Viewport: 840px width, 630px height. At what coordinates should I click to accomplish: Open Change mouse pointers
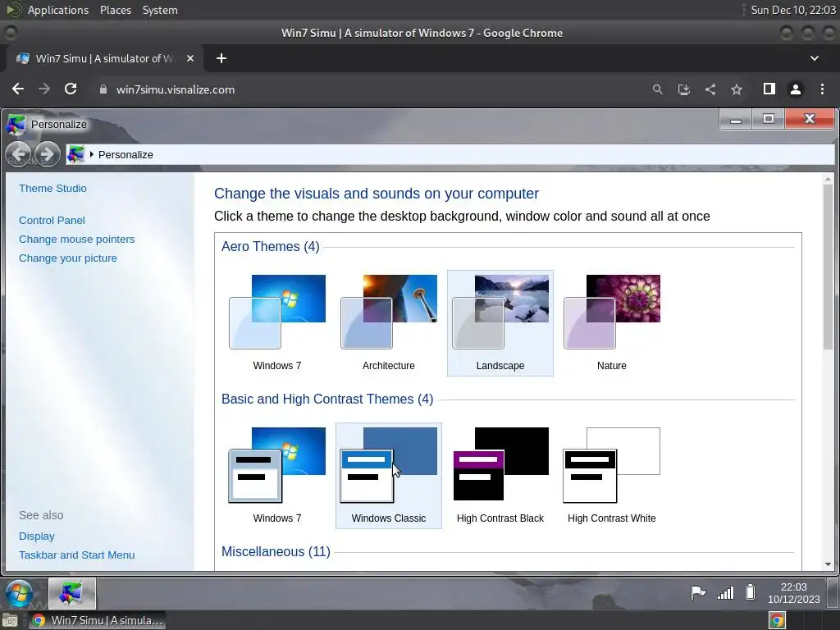(x=76, y=239)
